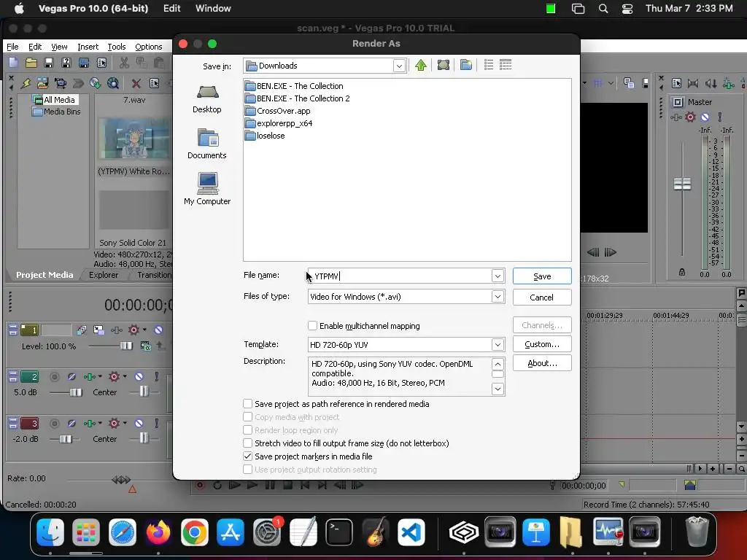Expand the File name dropdown arrow
The height and width of the screenshot is (560, 747).
tap(498, 276)
